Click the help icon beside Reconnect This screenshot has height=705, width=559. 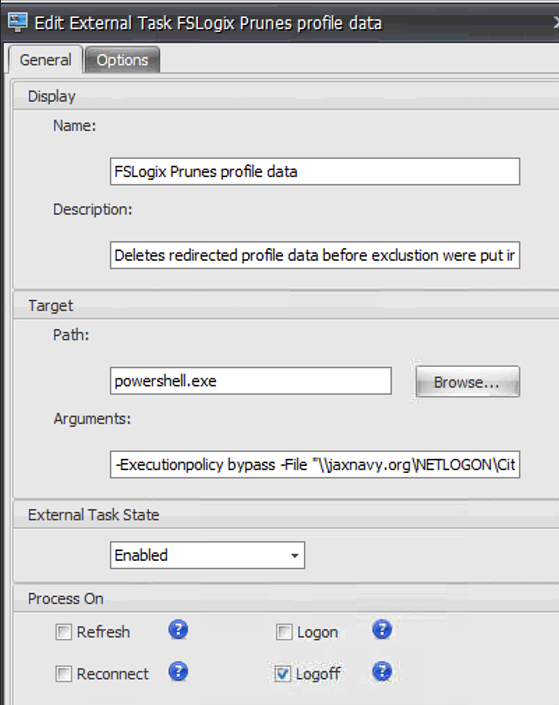(178, 672)
